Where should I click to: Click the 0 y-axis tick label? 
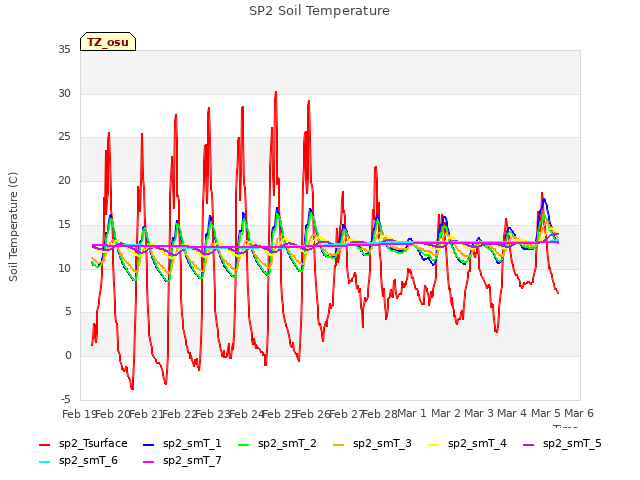68,356
